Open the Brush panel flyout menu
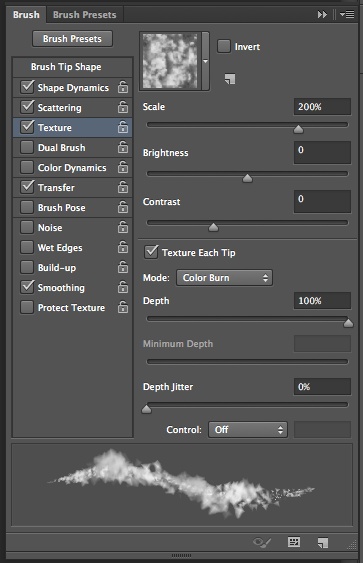Screen dimensions: 363x563 (x=347, y=14)
